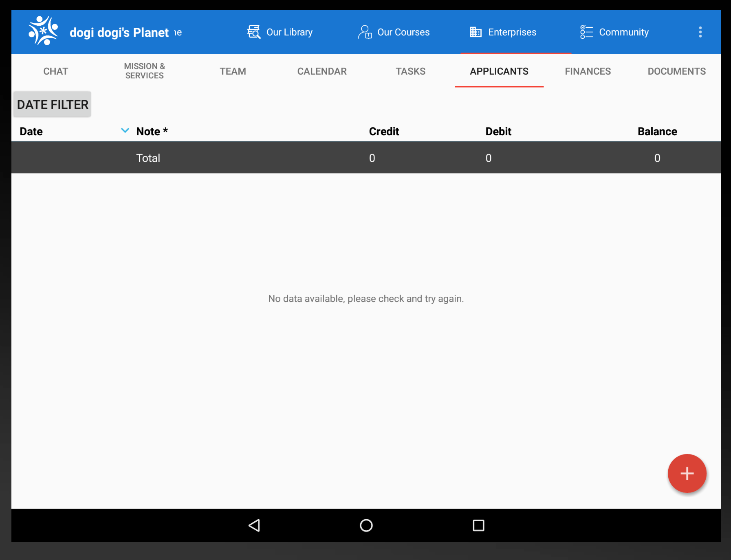Sort entries by Date column
The image size is (731, 560).
31,131
